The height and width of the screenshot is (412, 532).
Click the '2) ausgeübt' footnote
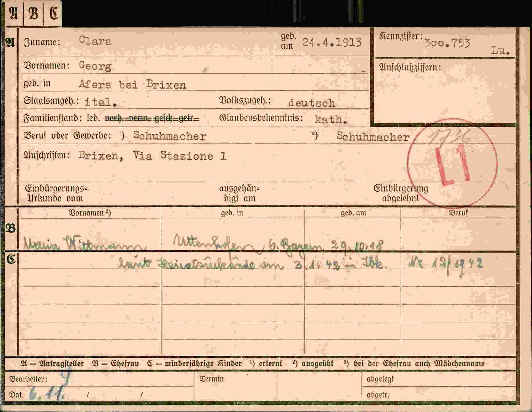[x=313, y=363]
